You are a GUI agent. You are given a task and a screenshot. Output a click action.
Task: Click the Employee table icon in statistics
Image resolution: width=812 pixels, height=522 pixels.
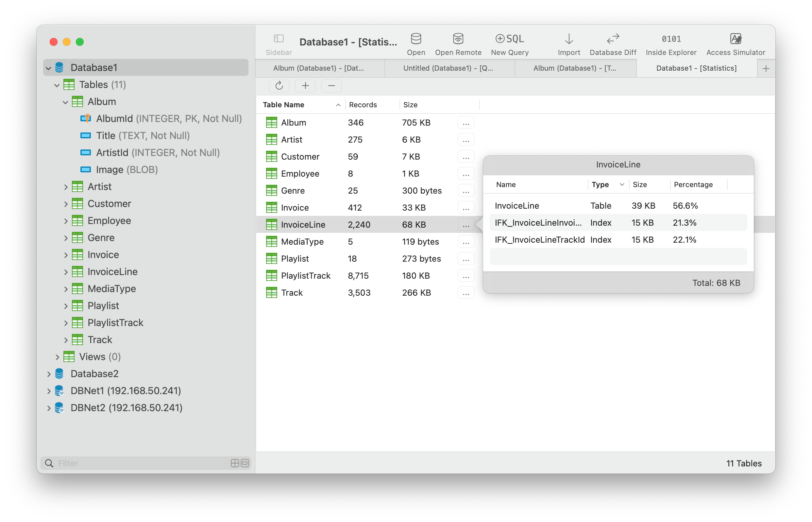pyautogui.click(x=271, y=174)
